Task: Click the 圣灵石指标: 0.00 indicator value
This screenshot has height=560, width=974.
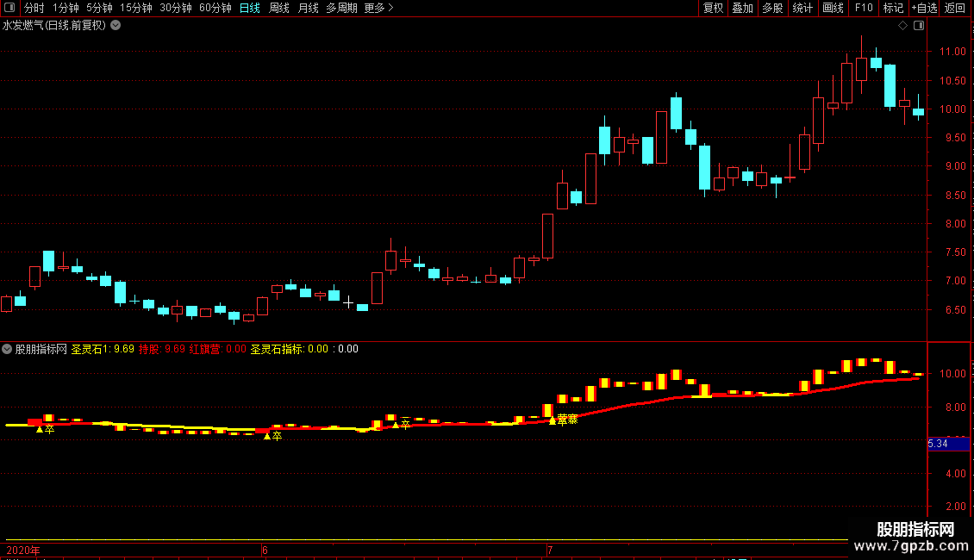Action: [x=289, y=349]
